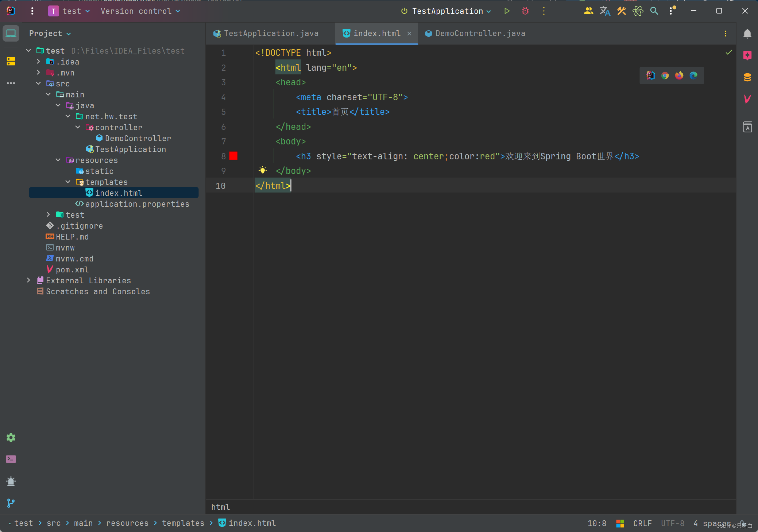The height and width of the screenshot is (532, 758).
Task: Close the index.html tab
Action: [x=409, y=34]
